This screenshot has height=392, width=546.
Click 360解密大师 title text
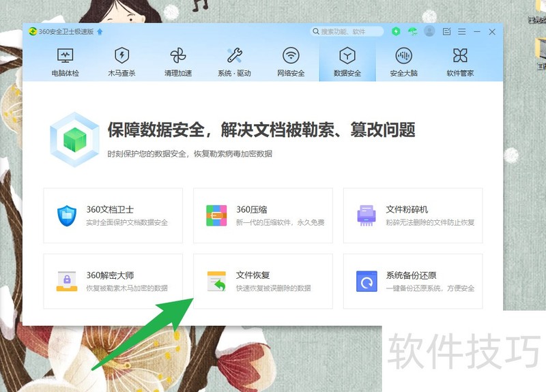[110, 275]
